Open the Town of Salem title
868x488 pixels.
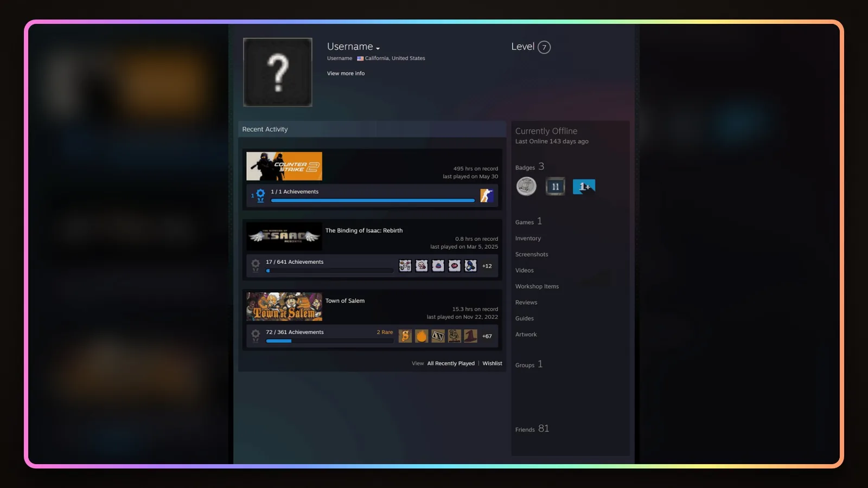(x=345, y=301)
